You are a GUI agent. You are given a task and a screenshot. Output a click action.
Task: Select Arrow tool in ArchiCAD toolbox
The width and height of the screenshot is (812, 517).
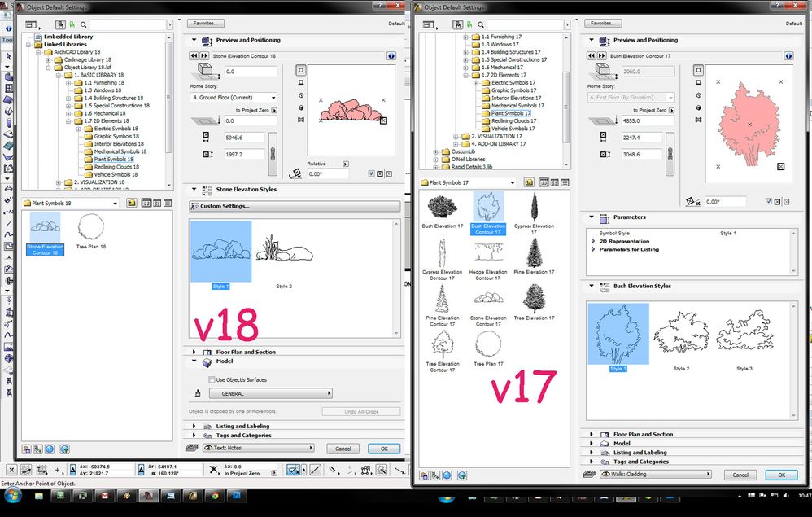click(x=8, y=56)
